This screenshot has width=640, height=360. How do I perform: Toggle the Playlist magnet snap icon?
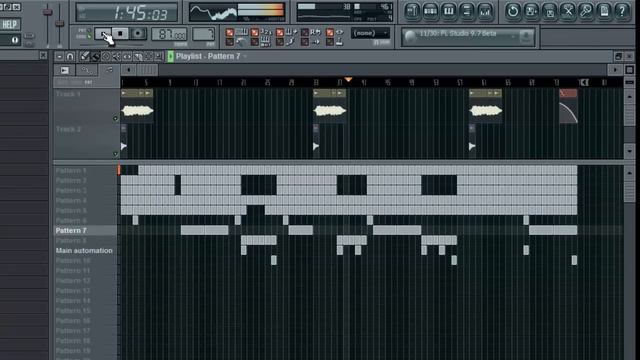pyautogui.click(x=70, y=56)
